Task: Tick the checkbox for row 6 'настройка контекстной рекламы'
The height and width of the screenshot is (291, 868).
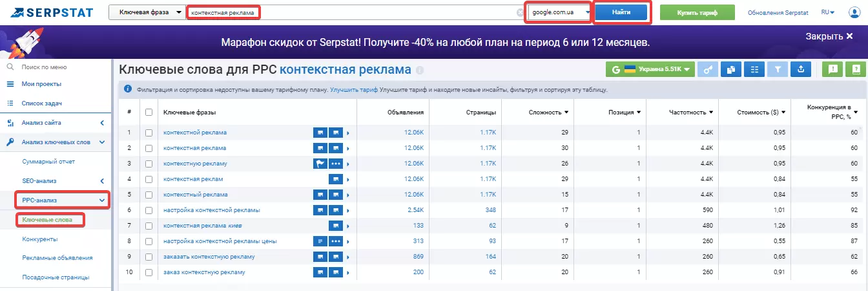Action: coord(149,210)
